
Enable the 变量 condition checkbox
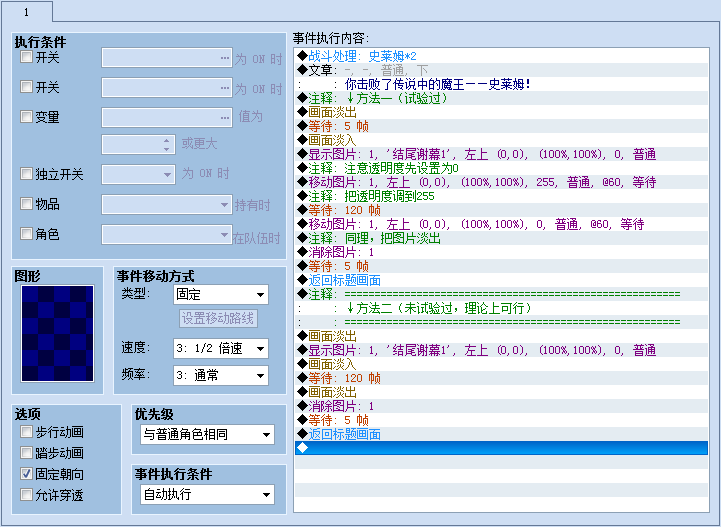click(26, 116)
